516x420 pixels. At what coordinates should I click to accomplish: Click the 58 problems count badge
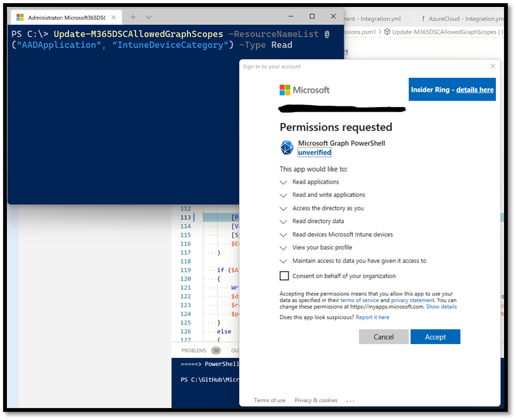click(216, 350)
